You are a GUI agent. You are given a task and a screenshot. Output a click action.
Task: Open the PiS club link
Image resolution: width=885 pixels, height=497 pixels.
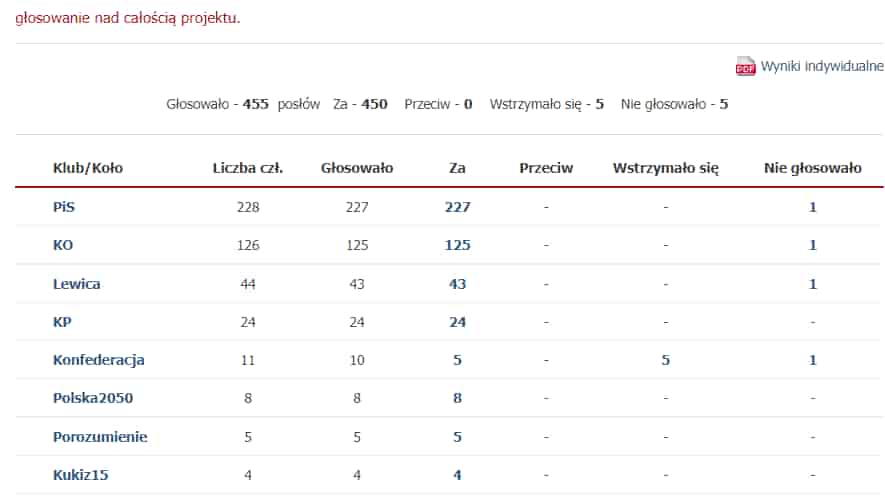tap(64, 207)
